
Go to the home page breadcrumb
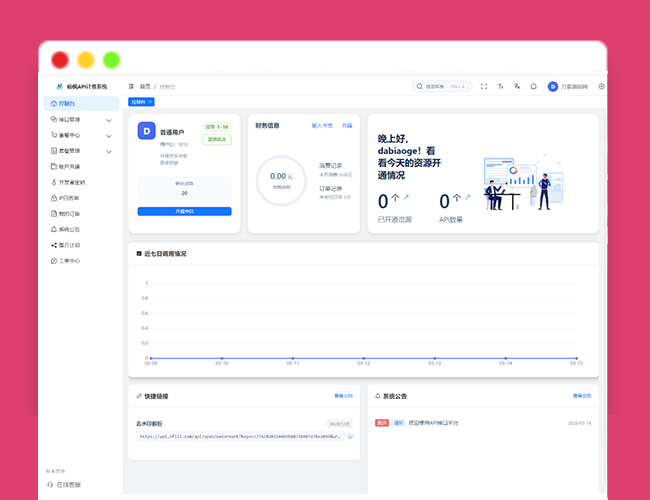145,86
